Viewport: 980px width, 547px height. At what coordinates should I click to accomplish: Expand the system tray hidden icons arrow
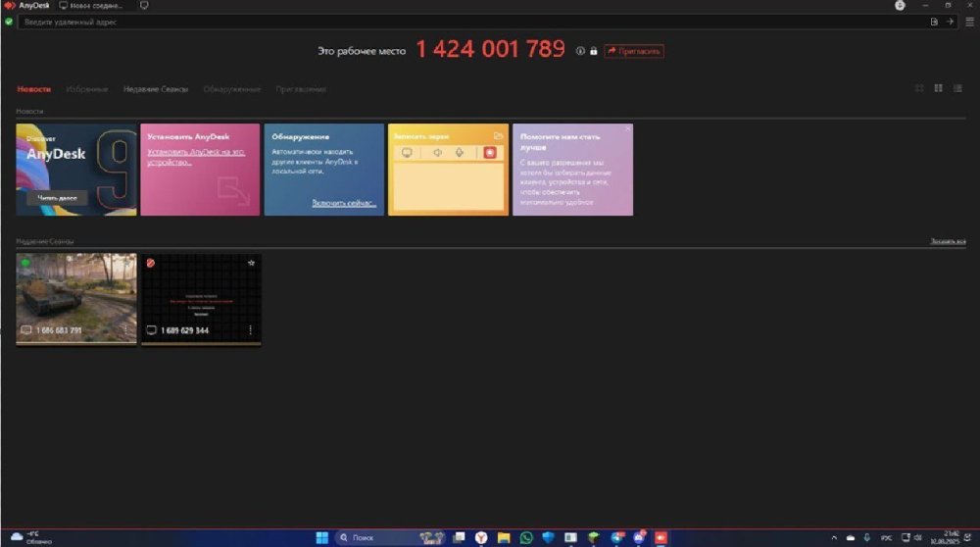(x=834, y=537)
